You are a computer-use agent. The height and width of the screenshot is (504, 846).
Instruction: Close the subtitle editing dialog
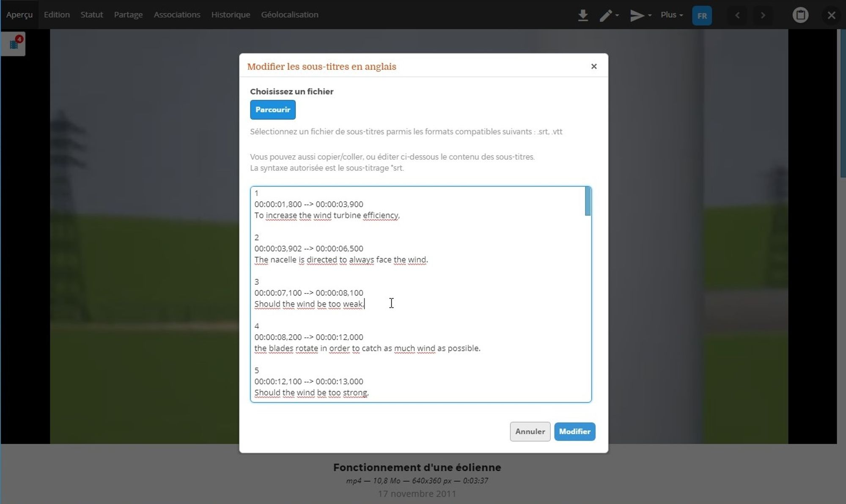[x=593, y=66]
